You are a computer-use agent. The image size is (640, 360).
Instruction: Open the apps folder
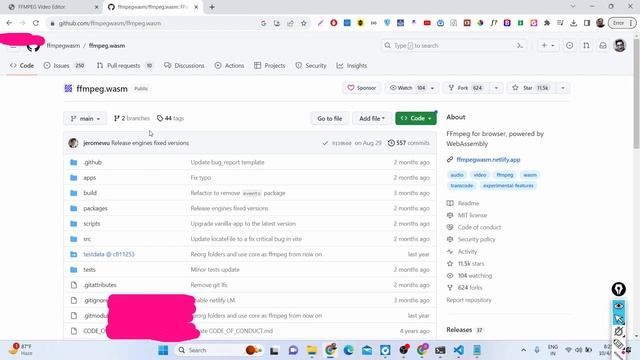tap(89, 178)
